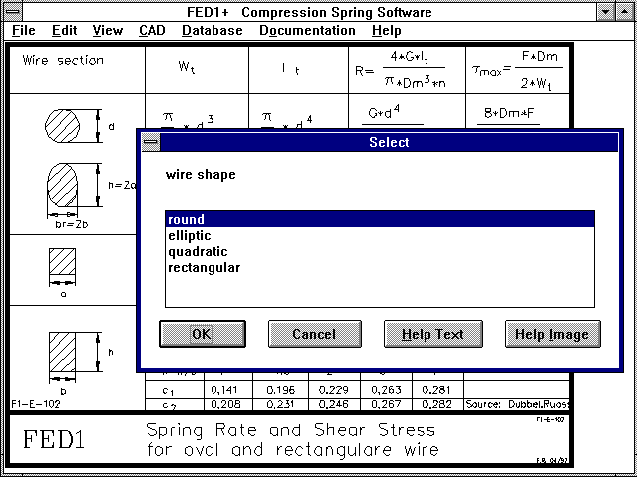Open the Help menu
The width and height of the screenshot is (637, 478).
(x=386, y=30)
